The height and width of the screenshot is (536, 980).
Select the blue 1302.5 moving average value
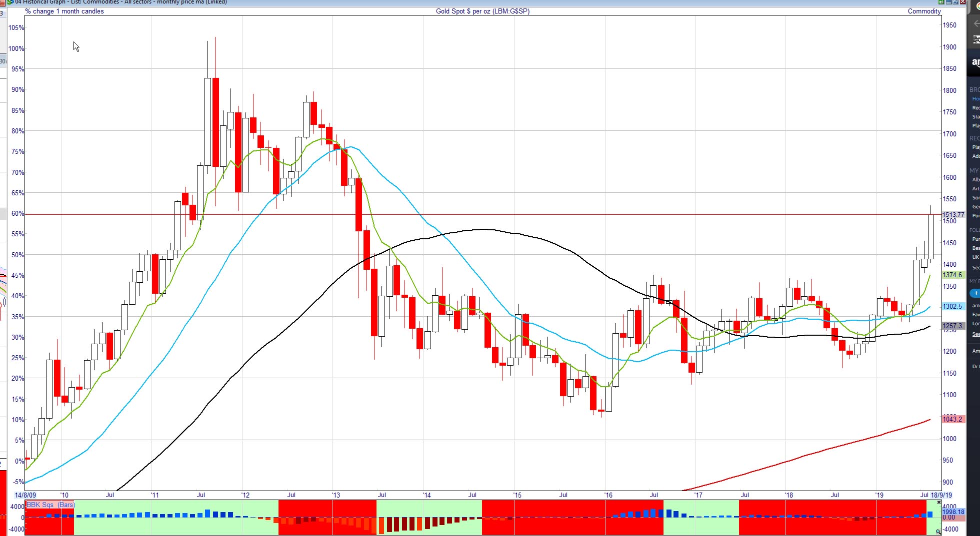point(952,306)
